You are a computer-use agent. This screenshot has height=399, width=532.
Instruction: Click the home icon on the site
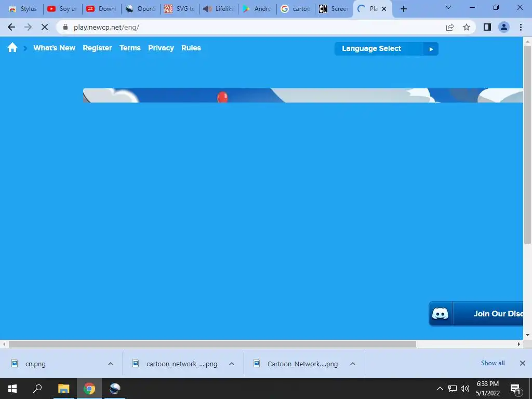tap(12, 47)
